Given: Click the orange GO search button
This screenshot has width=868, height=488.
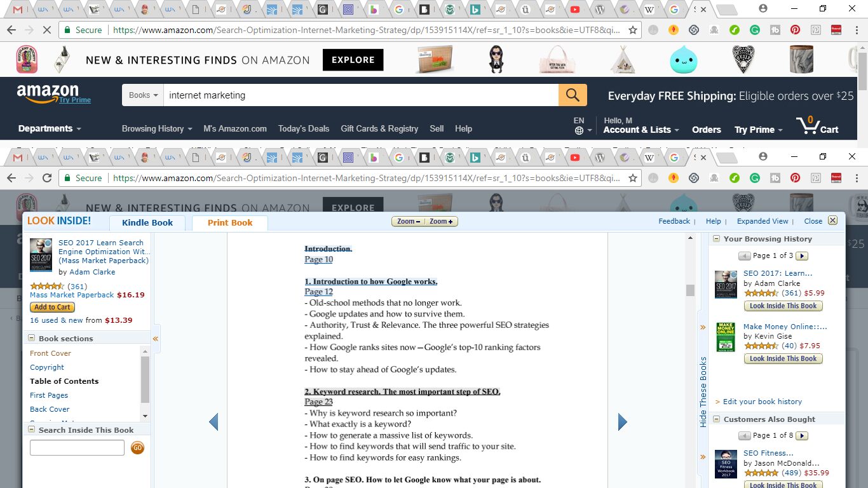Looking at the screenshot, I should tap(137, 448).
